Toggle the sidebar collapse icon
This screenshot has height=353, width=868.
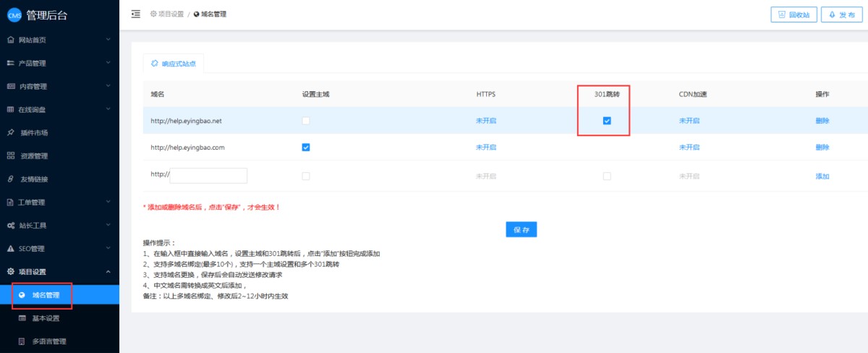pyautogui.click(x=135, y=14)
